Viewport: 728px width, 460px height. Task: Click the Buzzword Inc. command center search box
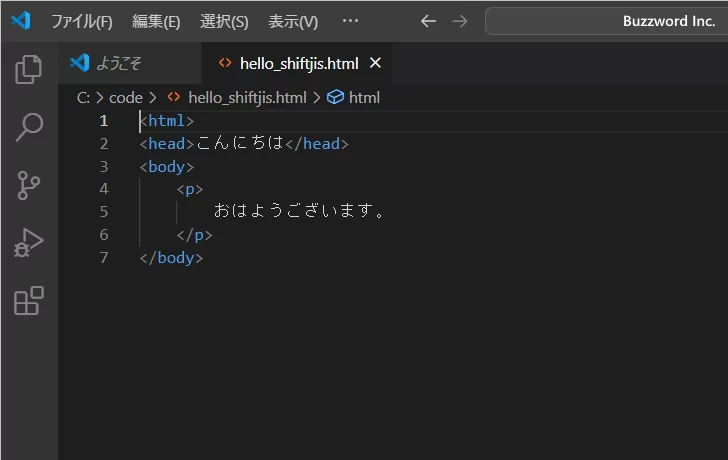[x=606, y=21]
